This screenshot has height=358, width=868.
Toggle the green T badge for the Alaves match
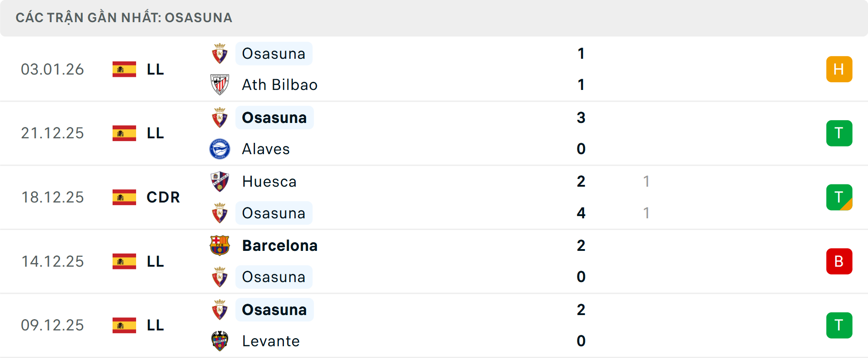tap(839, 133)
